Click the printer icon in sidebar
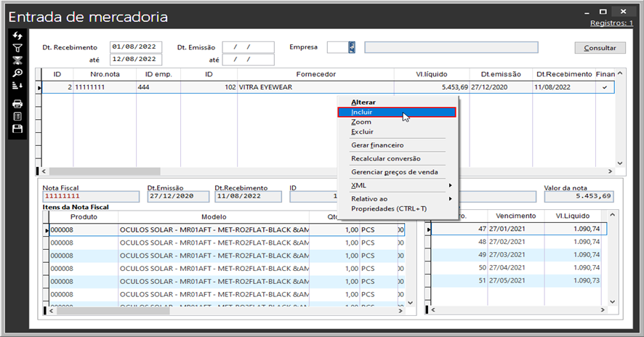The image size is (644, 337). 17,104
